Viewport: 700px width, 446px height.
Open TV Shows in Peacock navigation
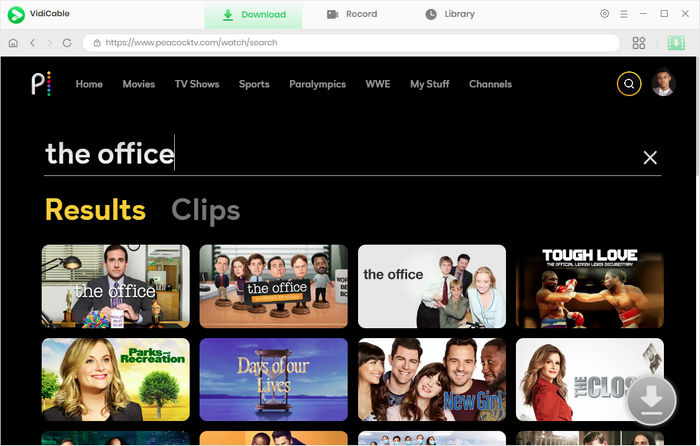(197, 84)
